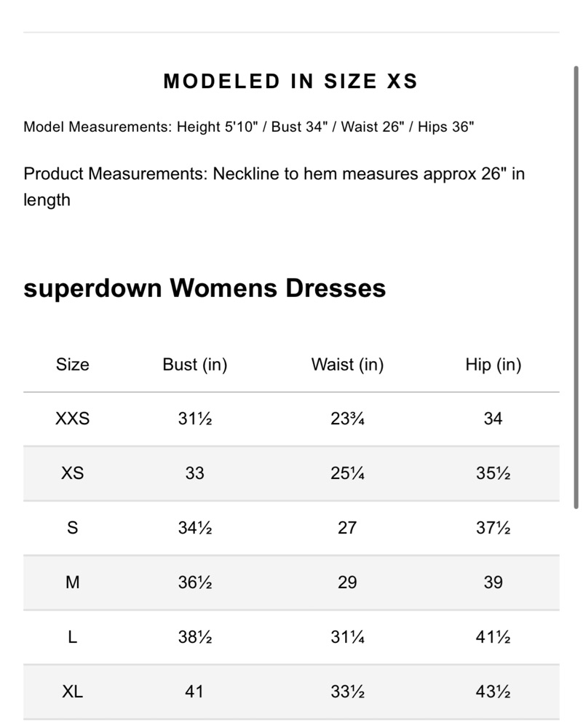Click the M waist value 29
The height and width of the screenshot is (728, 583).
(347, 582)
